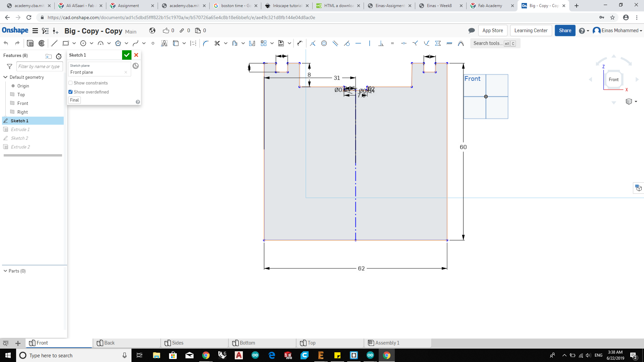Open the Assembly 1 tab
Screen dimensions: 644x362
(x=387, y=343)
